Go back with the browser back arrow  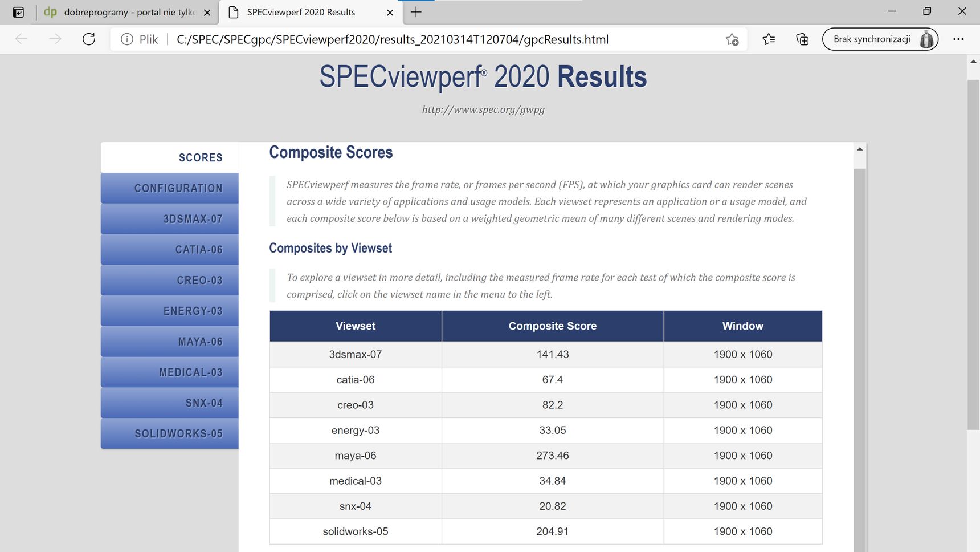coord(22,39)
